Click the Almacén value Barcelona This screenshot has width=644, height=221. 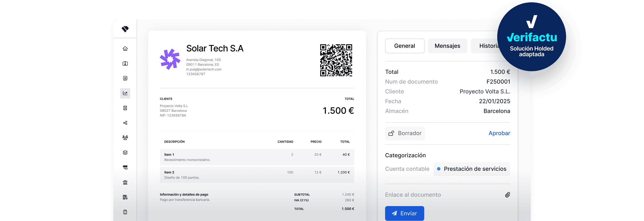tap(496, 111)
